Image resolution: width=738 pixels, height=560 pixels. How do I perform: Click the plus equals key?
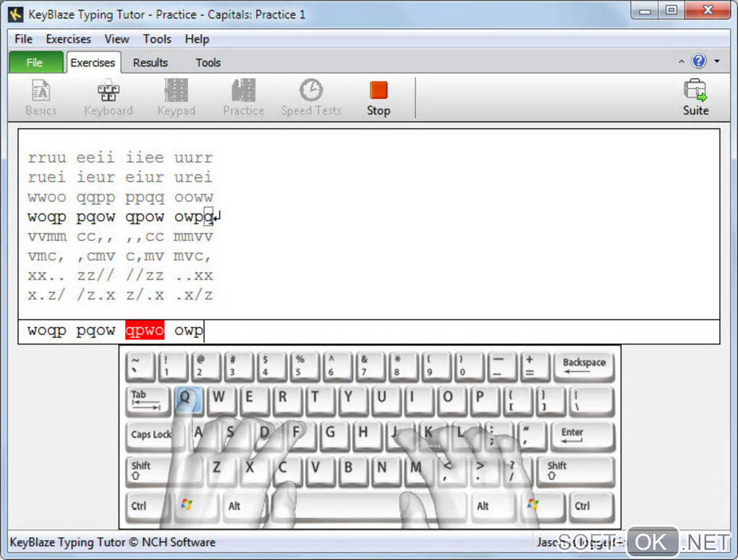tap(534, 365)
